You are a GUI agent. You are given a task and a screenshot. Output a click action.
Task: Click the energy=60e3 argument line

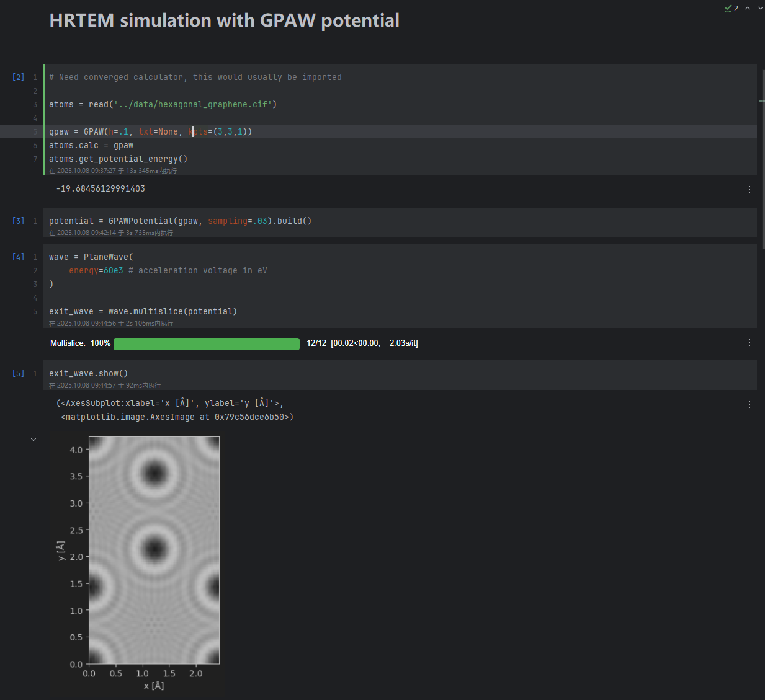[x=168, y=270]
